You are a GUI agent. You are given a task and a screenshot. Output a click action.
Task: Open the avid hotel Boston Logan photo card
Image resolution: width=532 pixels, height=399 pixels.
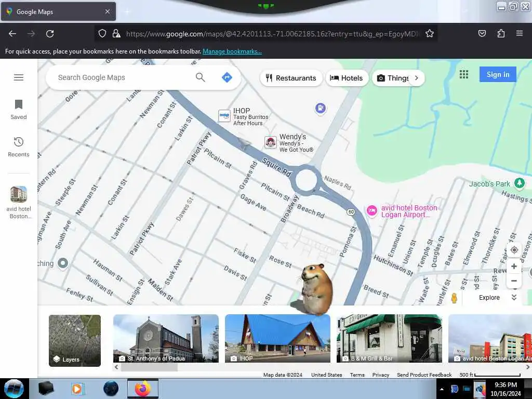[490, 339]
